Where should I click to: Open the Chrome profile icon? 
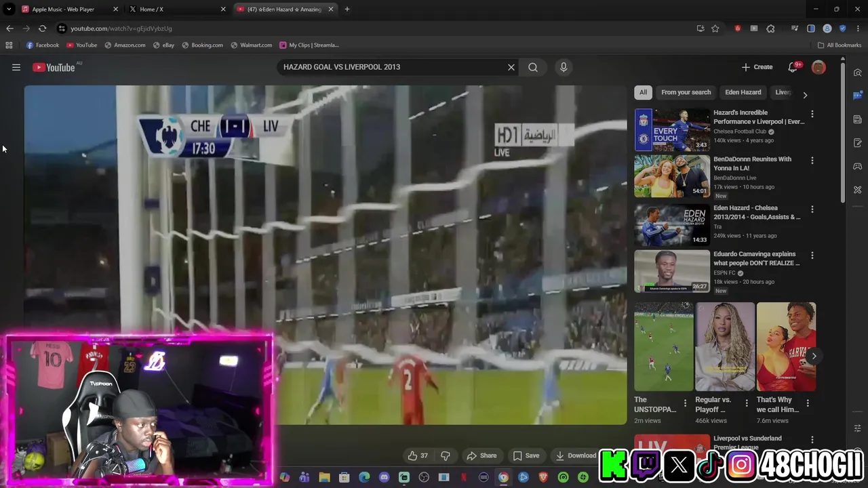coord(827,28)
